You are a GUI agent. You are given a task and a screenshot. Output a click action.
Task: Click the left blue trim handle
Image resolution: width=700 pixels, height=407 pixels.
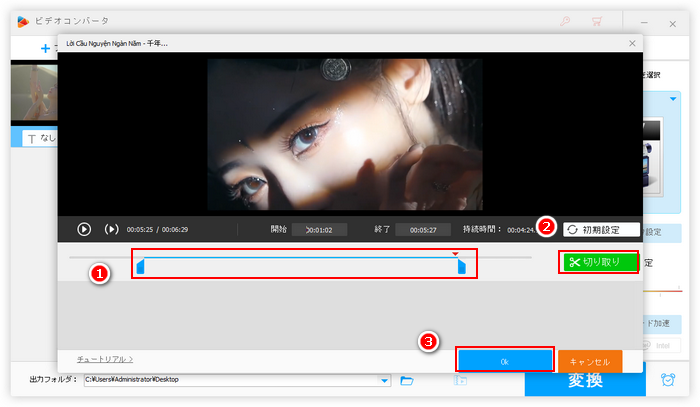141,266
